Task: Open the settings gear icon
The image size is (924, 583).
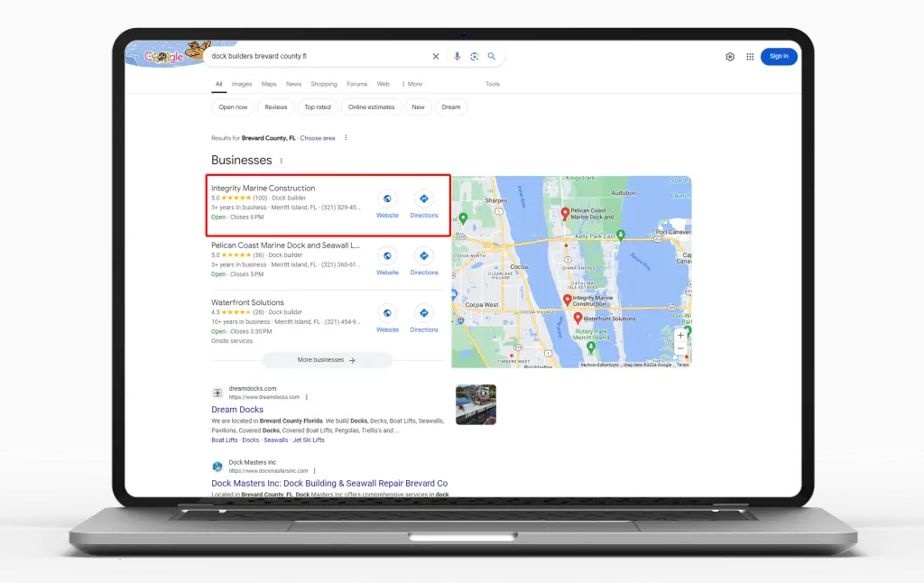Action: [x=729, y=57]
